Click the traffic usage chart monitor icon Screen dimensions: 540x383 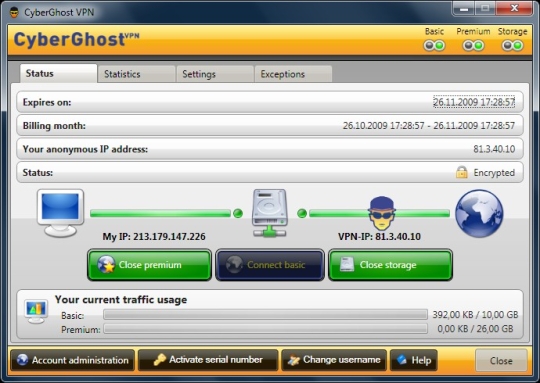pyautogui.click(x=36, y=311)
